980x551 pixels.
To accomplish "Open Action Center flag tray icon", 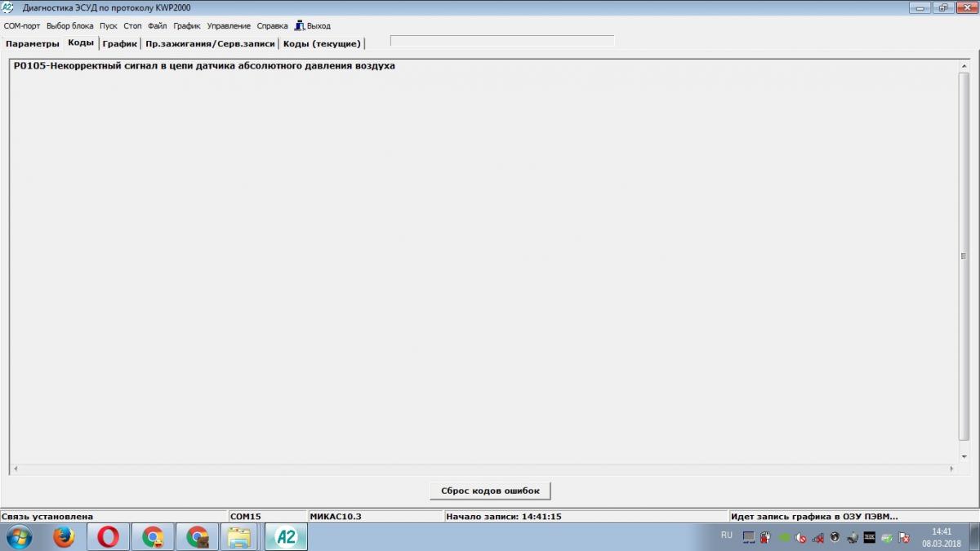I will point(904,537).
